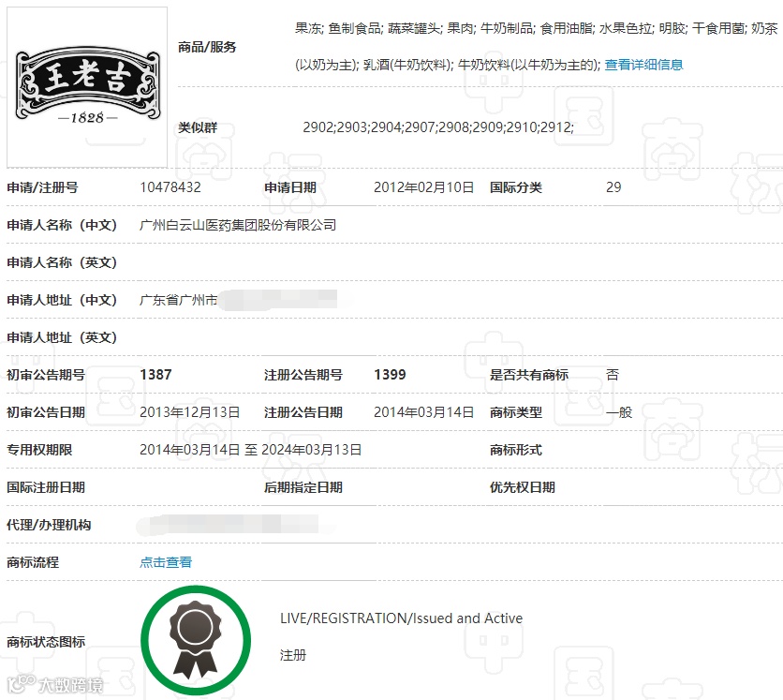
Task: Click the 商标类型 label
Action: click(x=516, y=412)
